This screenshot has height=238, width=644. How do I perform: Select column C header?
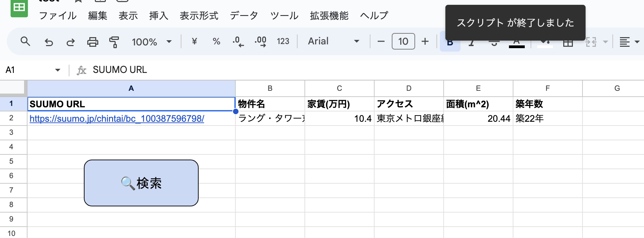pos(340,88)
